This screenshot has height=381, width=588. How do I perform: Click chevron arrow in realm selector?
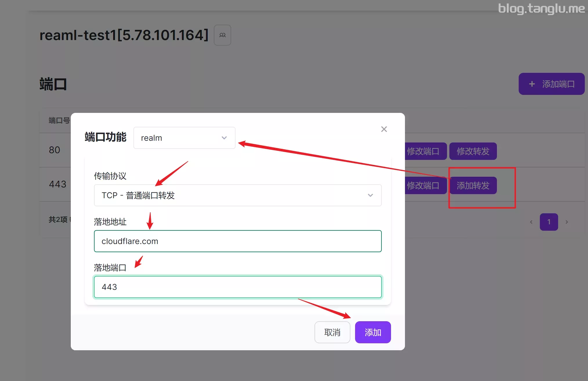point(224,138)
